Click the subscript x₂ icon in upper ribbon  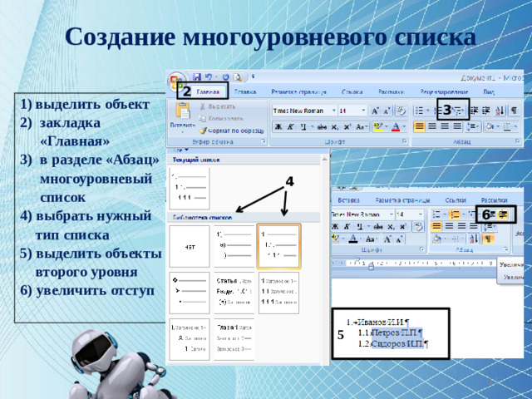334,127
